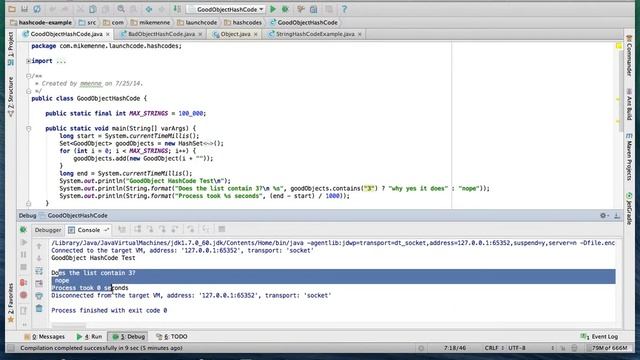Screen dimensions: 640x360
Task: Open the Messages tool window tab
Action: (44, 337)
